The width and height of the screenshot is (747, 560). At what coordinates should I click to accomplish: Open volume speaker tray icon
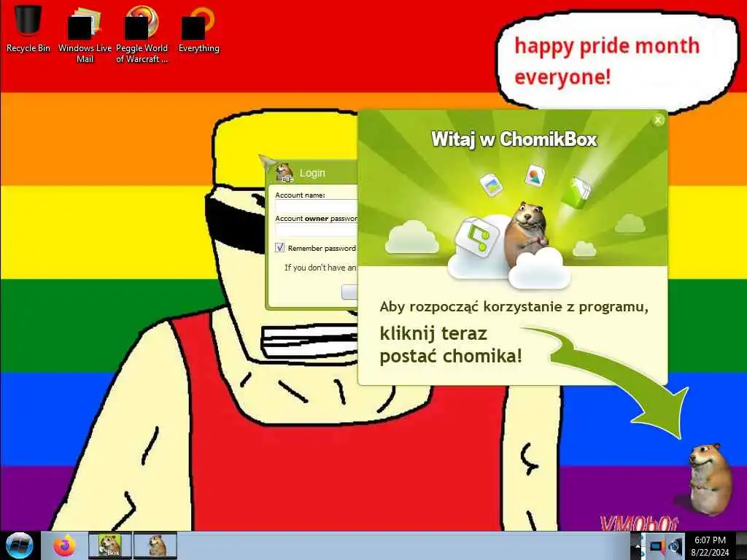click(675, 547)
